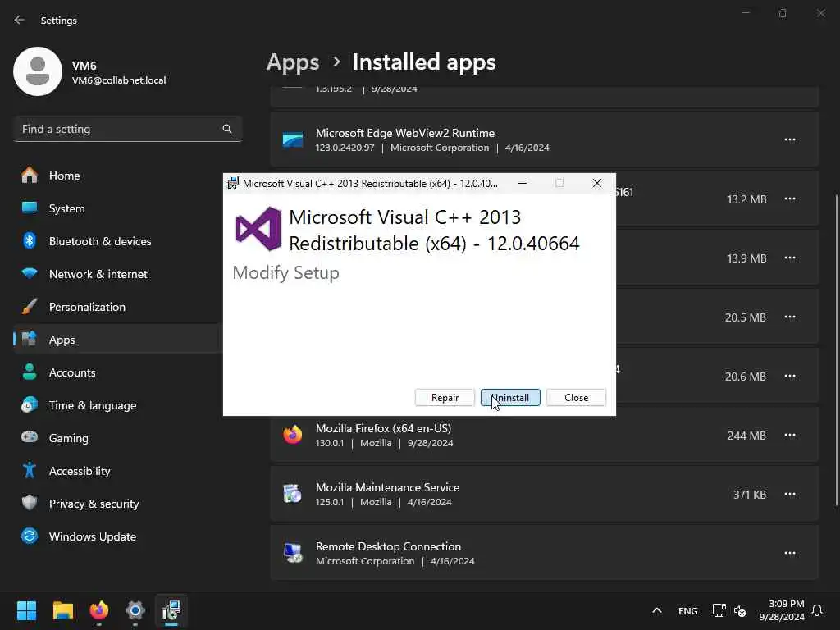
Task: Select Windows Update in the sidebar
Action: click(x=93, y=536)
